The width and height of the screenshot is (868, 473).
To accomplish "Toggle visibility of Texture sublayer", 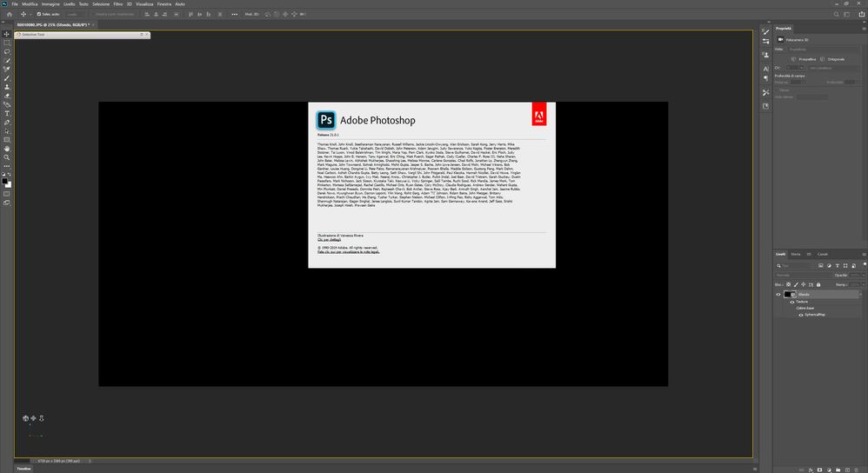I will click(792, 302).
